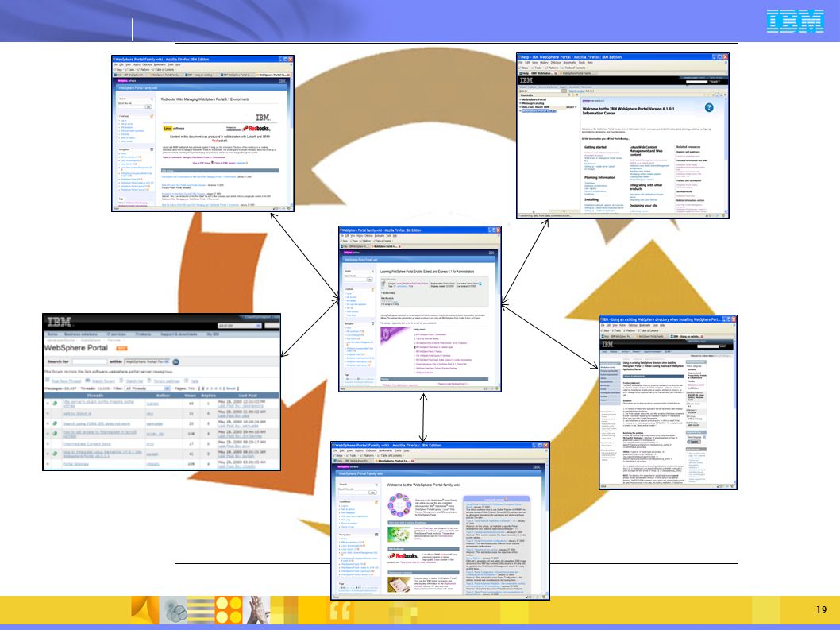Click the 'Getting started' heading in the Information Center
Image resolution: width=840 pixels, height=630 pixels.
[595, 147]
